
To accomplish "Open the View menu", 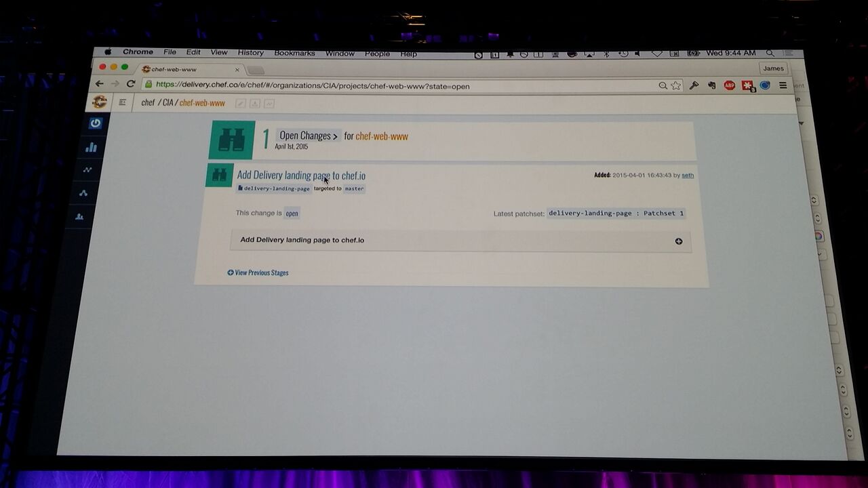I will click(219, 52).
